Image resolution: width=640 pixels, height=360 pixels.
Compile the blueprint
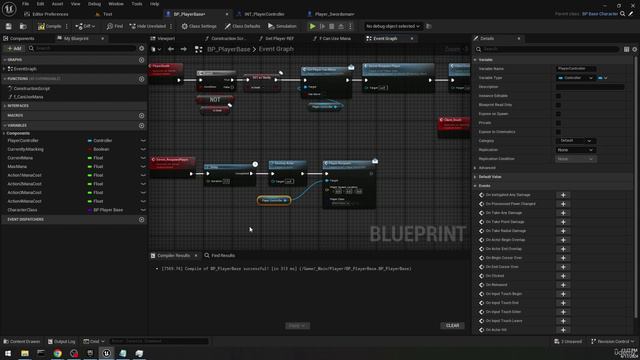[50, 26]
